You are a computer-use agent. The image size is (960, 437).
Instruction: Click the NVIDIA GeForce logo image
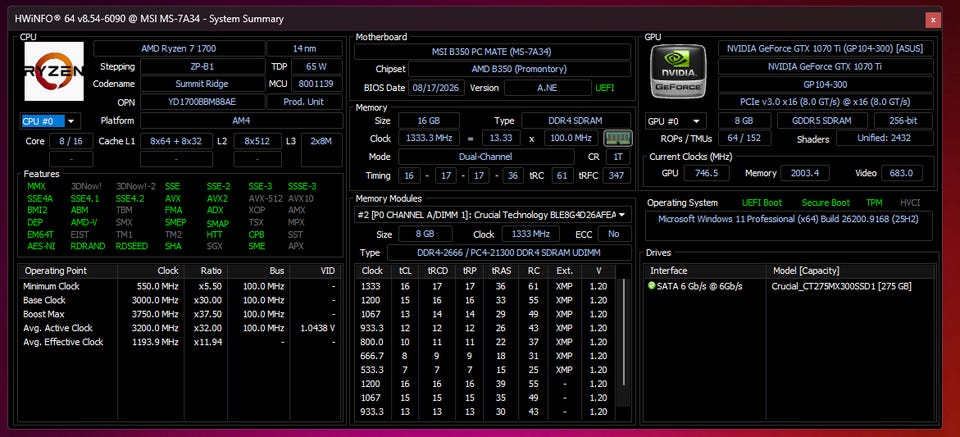pos(678,72)
